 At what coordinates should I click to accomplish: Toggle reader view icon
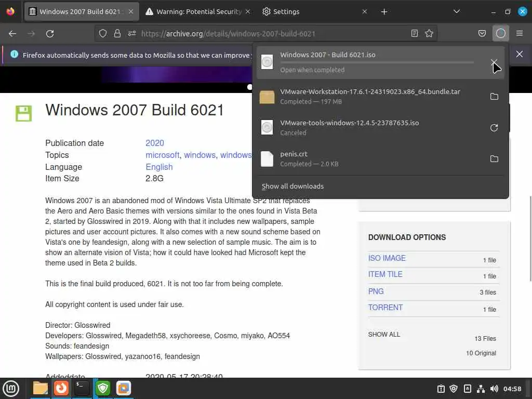pos(414,33)
